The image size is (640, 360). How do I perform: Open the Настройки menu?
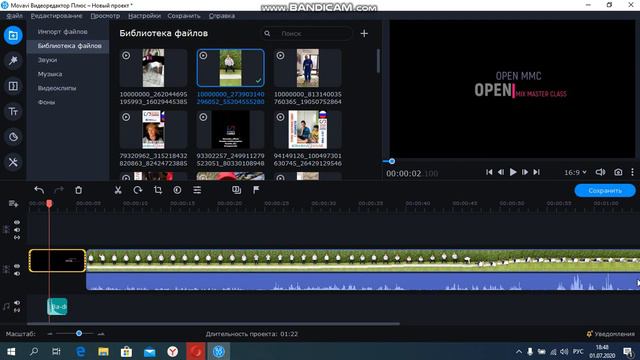144,16
